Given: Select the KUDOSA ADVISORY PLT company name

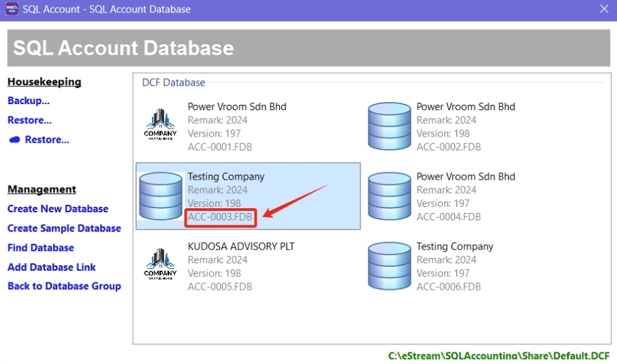Looking at the screenshot, I should 241,246.
